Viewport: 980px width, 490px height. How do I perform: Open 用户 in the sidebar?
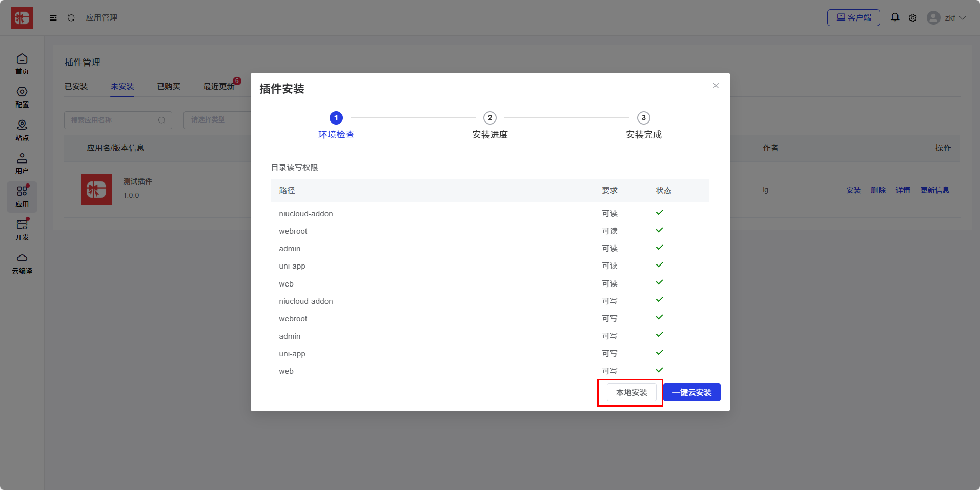click(x=22, y=164)
